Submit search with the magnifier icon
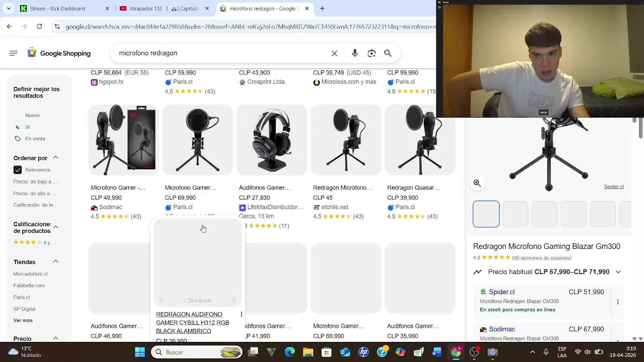The height and width of the screenshot is (362, 644). coord(388,53)
